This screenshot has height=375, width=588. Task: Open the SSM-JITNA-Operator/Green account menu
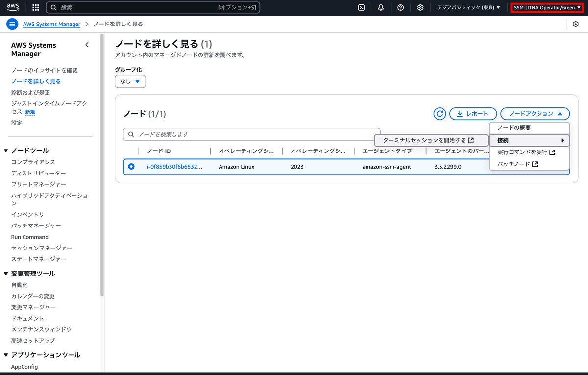(547, 7)
